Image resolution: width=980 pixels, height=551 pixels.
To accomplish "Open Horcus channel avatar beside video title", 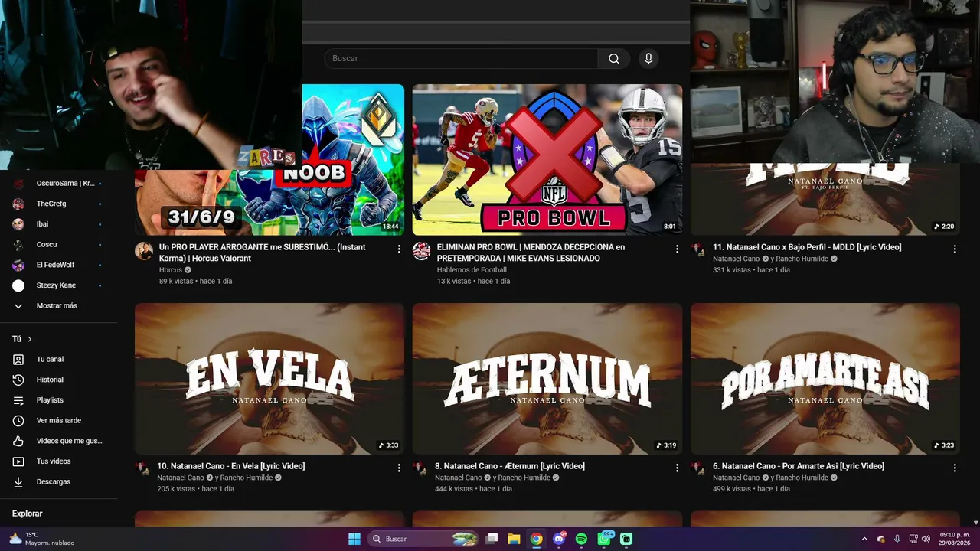I will point(144,251).
